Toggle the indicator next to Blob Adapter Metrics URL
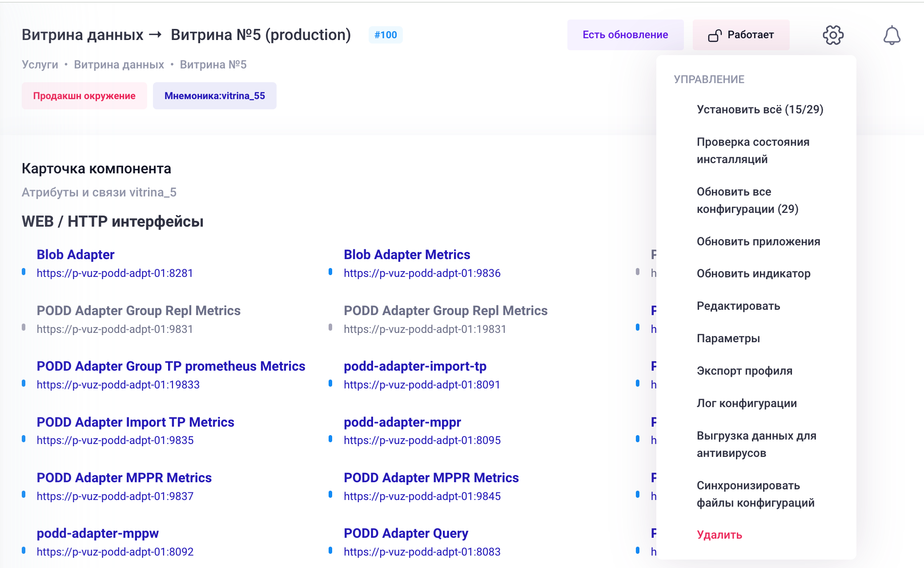 tap(331, 272)
